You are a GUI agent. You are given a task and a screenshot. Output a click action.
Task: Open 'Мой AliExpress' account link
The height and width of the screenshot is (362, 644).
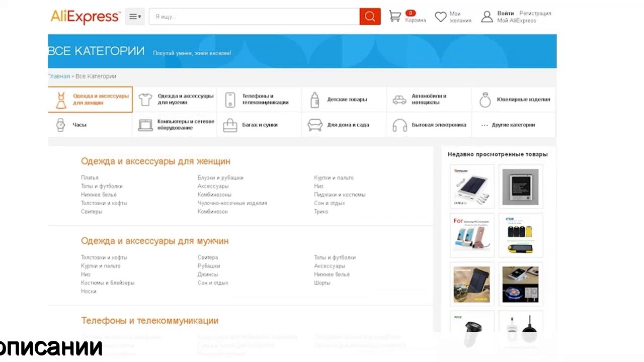(517, 21)
